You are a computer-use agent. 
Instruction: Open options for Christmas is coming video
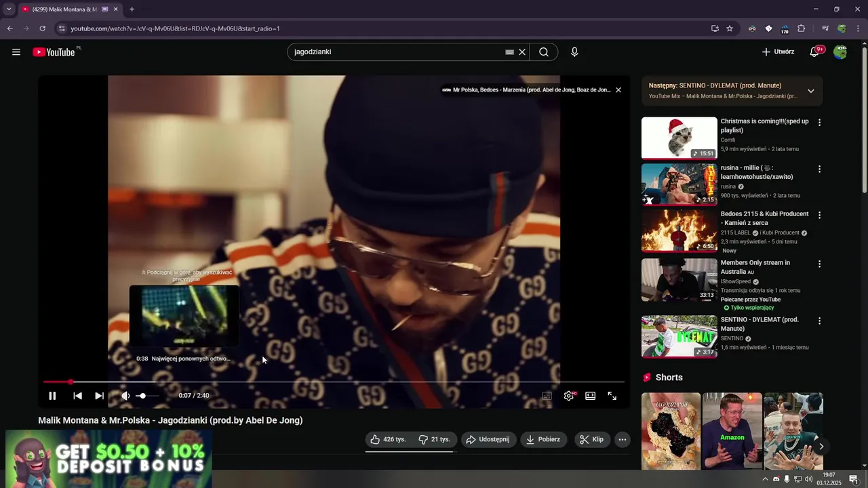pos(819,123)
